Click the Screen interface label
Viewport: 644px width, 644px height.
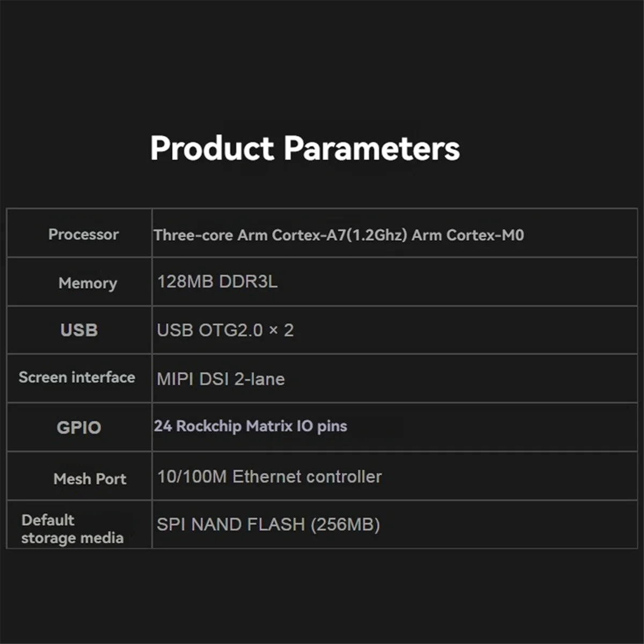[77, 377]
